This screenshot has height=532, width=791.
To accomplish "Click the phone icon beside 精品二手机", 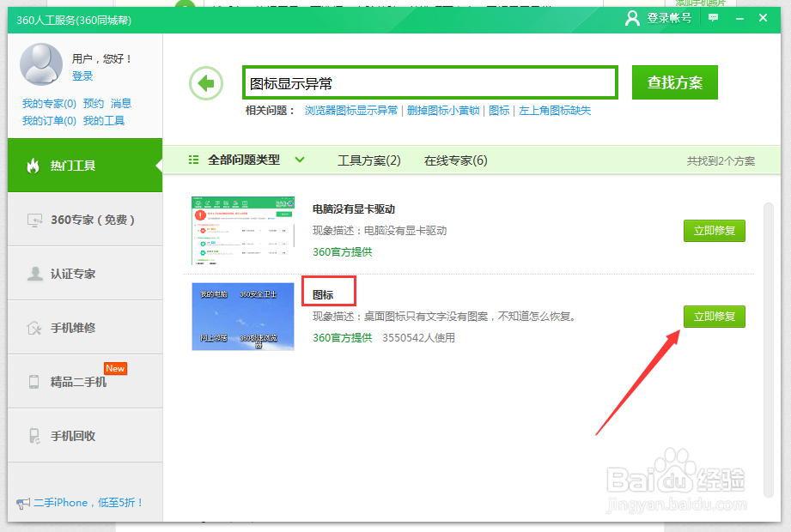I will (33, 382).
